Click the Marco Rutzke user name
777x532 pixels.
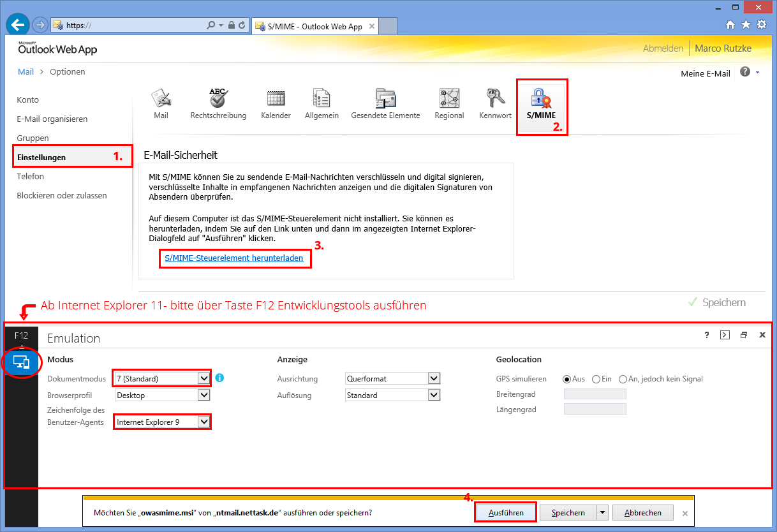coord(723,48)
